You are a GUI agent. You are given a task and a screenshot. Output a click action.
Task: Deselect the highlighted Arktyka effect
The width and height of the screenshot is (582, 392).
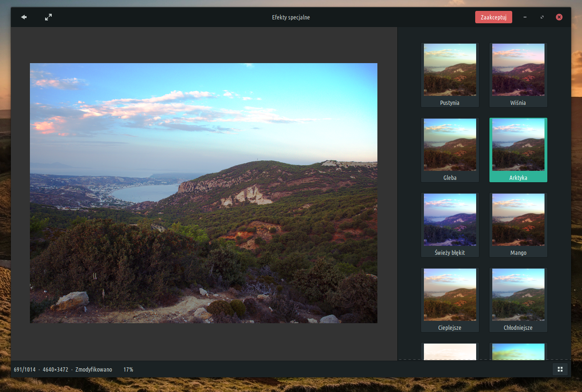pos(518,150)
